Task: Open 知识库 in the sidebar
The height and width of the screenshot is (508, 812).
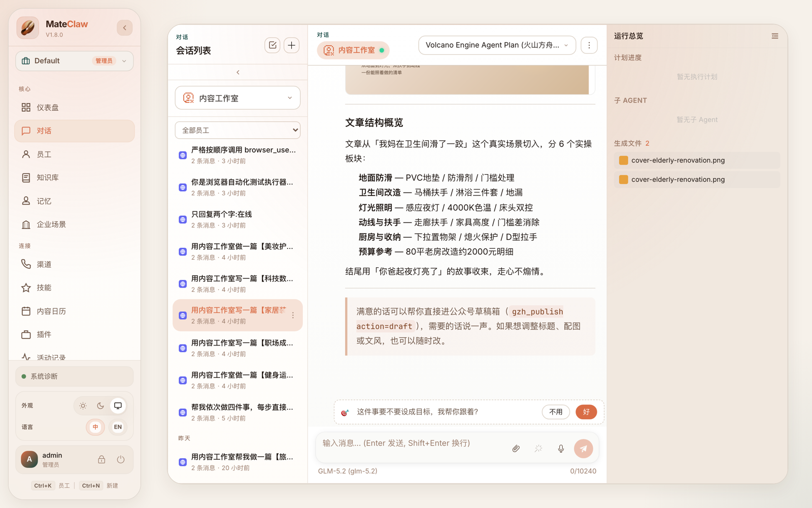Action: (x=75, y=177)
